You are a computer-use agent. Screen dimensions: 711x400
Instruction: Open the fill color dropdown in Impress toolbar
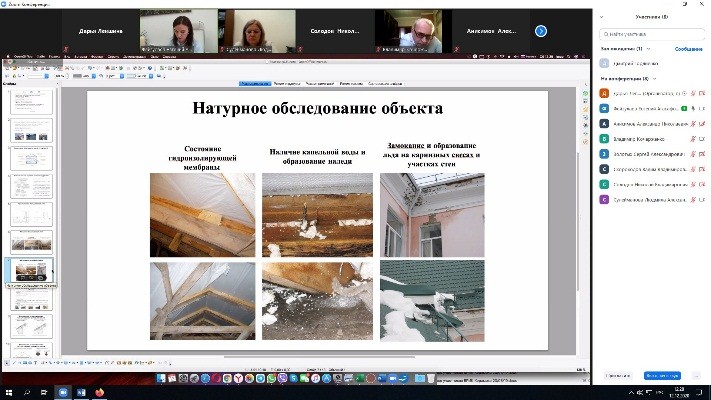(151, 76)
